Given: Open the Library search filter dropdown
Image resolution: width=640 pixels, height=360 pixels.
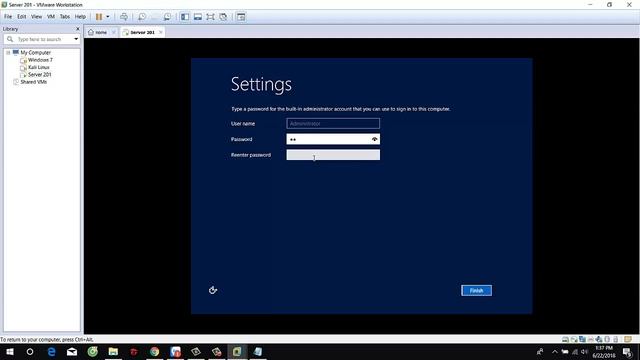Looking at the screenshot, I should tap(76, 39).
